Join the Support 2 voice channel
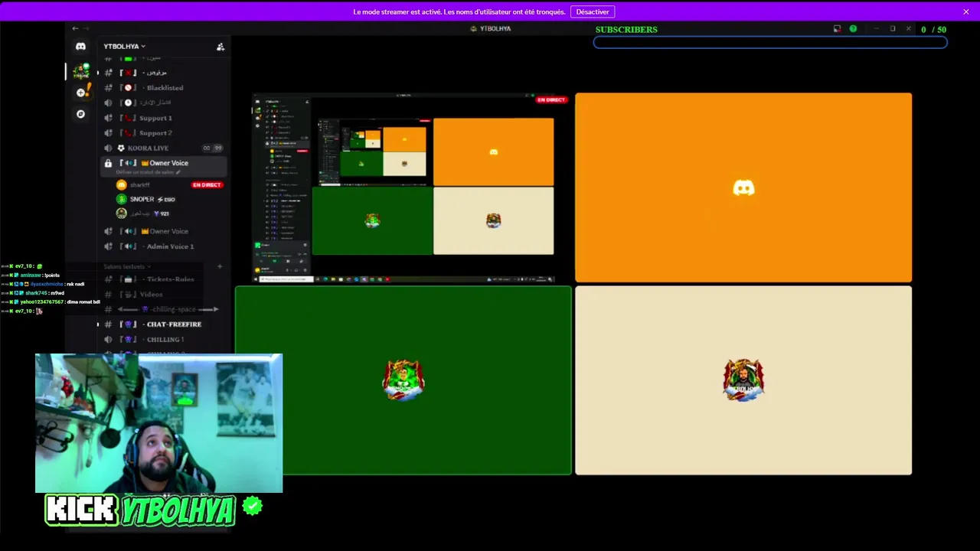Image resolution: width=980 pixels, height=551 pixels. (x=165, y=133)
